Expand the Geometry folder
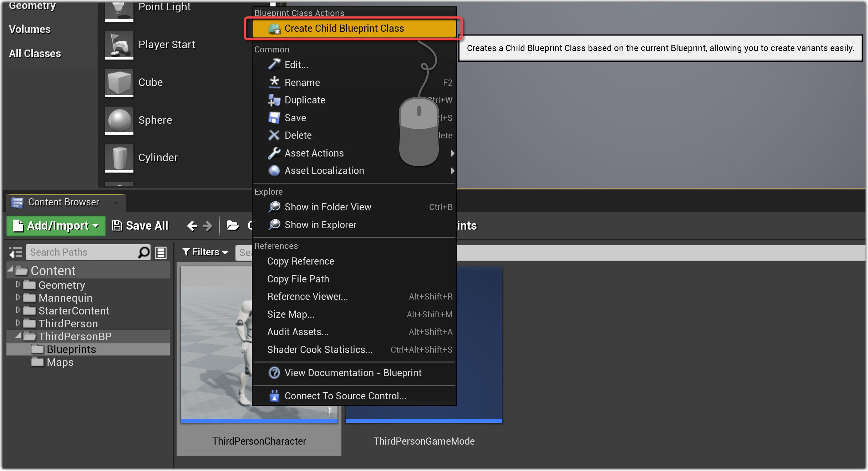 18,285
